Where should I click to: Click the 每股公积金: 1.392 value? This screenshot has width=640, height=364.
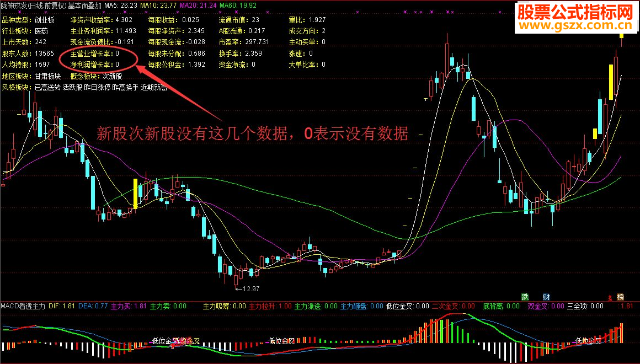click(177, 64)
